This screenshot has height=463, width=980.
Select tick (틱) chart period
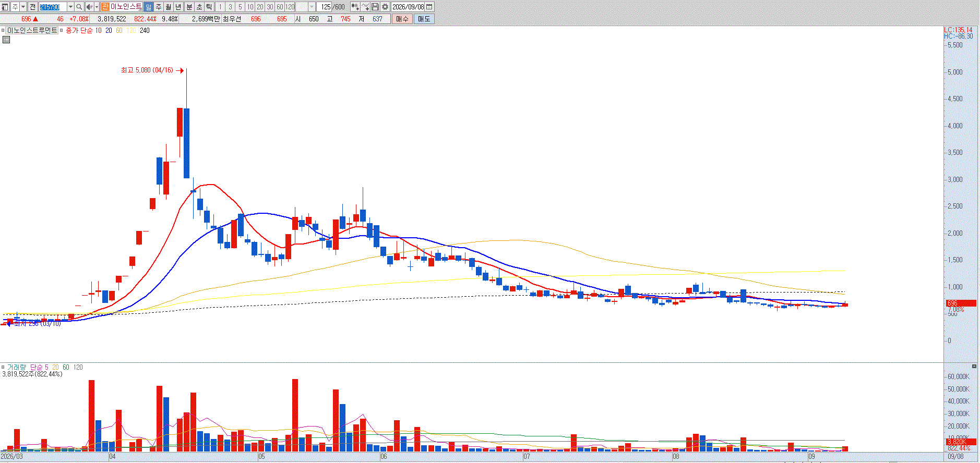pos(209,7)
